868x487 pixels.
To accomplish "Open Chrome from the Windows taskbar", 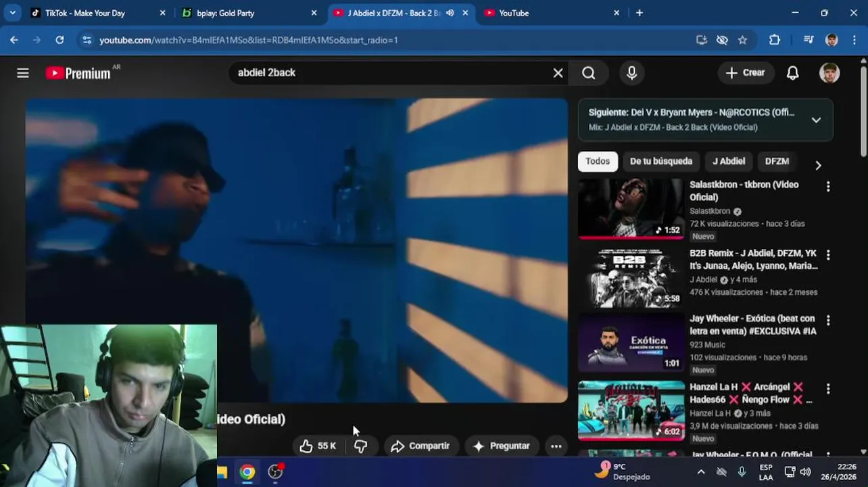I will point(247,472).
